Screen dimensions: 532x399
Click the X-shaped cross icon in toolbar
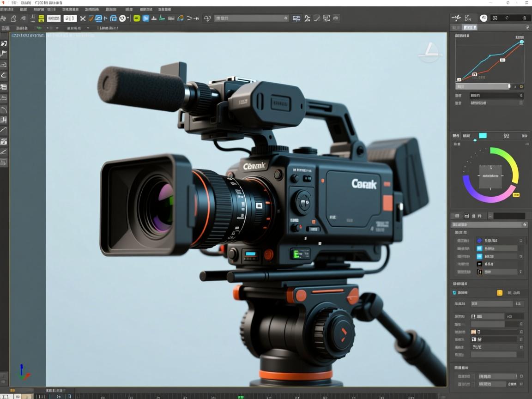83,18
